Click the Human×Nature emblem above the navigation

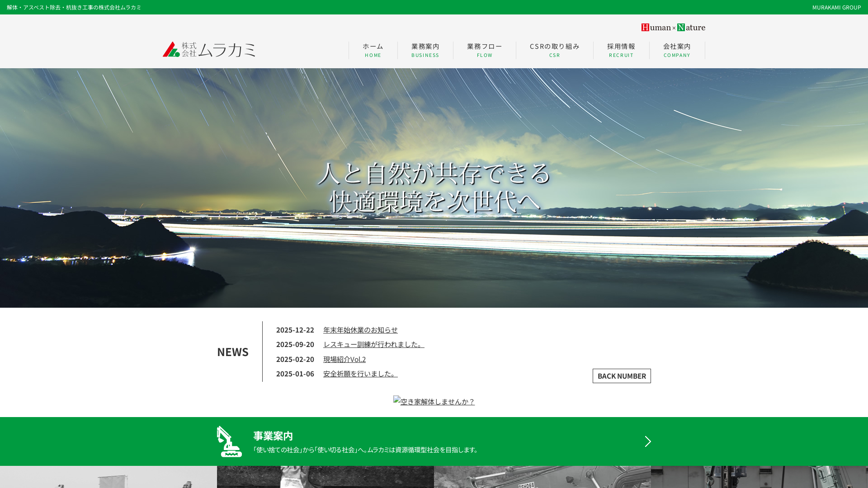pos(673,28)
